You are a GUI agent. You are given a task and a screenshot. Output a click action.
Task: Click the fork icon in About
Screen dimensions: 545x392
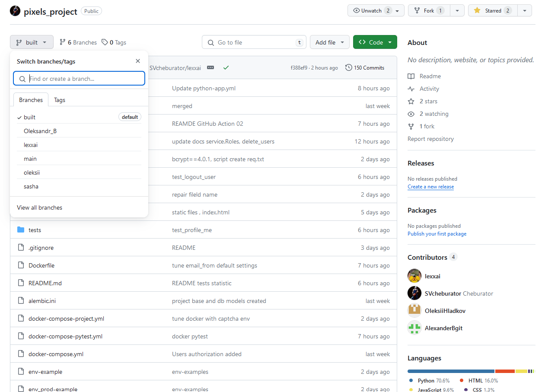411,126
